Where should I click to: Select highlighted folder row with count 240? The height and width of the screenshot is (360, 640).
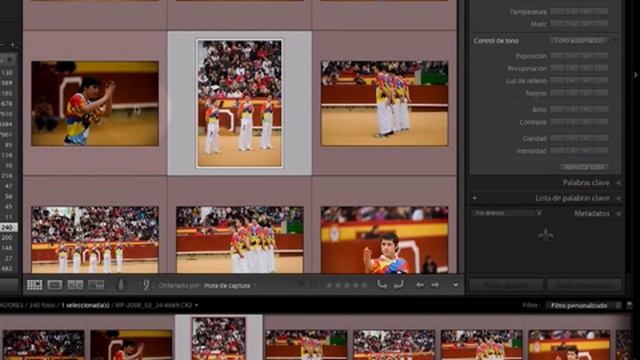(9, 227)
